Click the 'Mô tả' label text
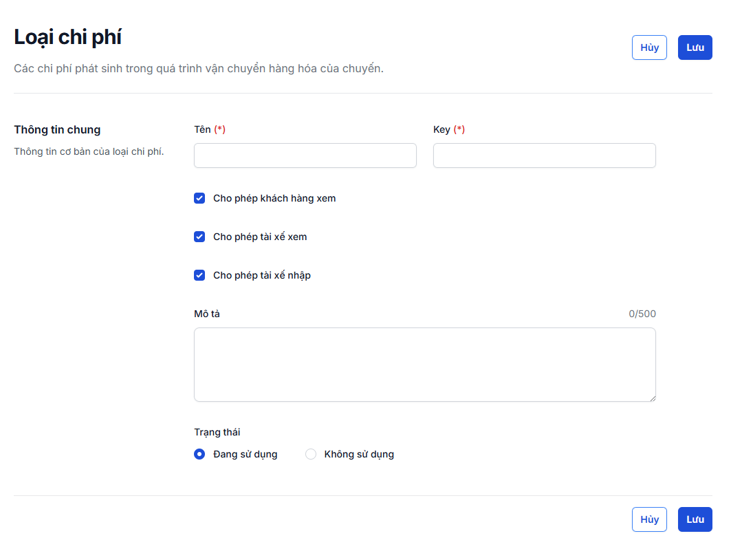731x560 pixels. (207, 314)
